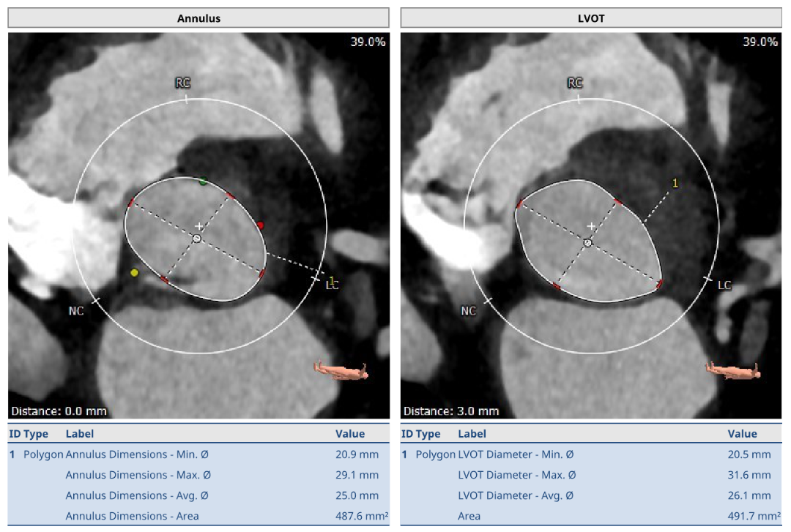This screenshot has height=532, width=791.
Task: Click the green cusp marker on annulus contour
Action: 203,181
